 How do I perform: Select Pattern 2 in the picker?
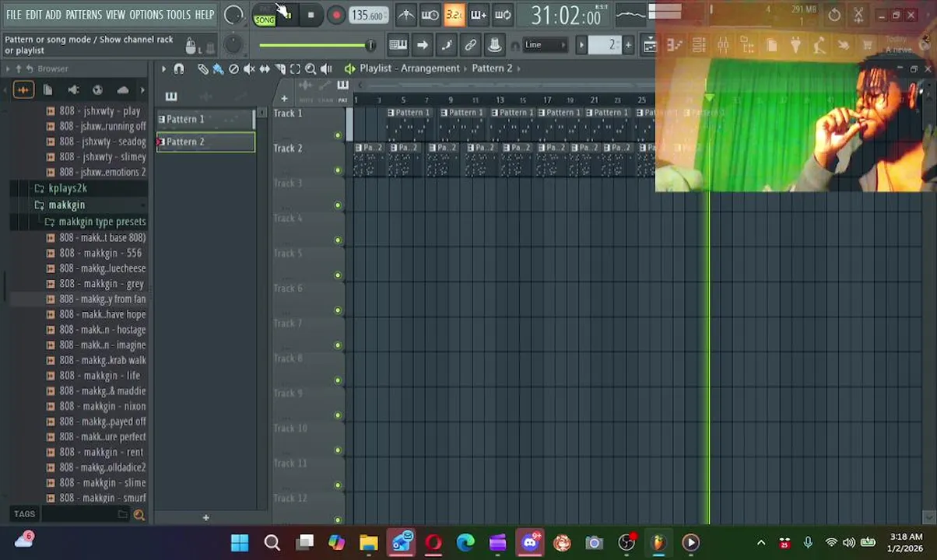(205, 142)
